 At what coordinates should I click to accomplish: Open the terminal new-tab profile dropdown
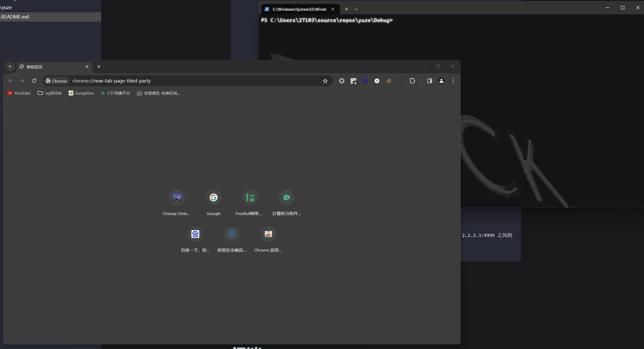point(356,9)
